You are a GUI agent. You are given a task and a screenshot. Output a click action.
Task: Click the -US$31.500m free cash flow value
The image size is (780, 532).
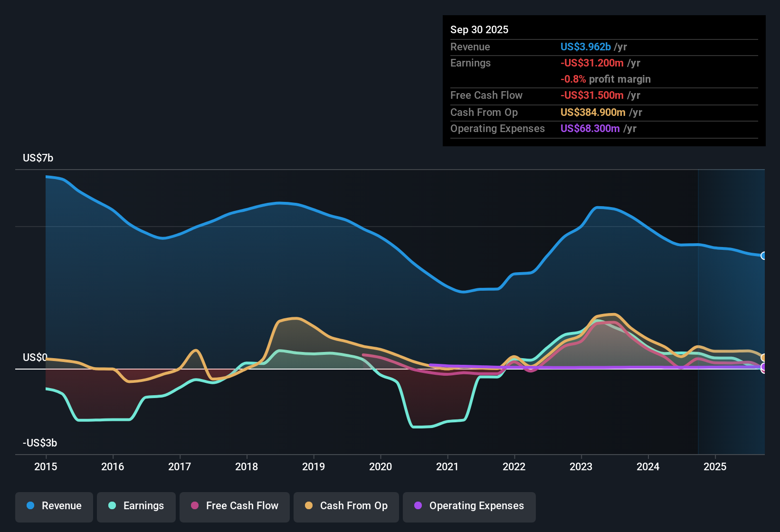pyautogui.click(x=592, y=95)
